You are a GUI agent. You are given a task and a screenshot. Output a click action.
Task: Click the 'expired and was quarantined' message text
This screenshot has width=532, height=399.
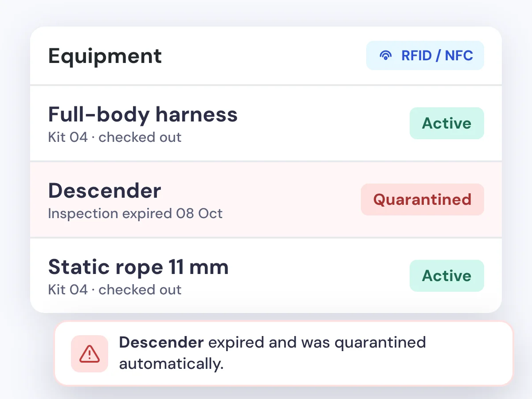(317, 343)
